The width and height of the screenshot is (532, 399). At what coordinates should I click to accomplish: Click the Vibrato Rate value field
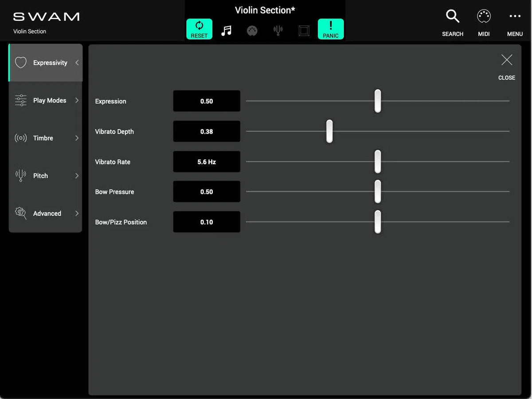point(206,162)
